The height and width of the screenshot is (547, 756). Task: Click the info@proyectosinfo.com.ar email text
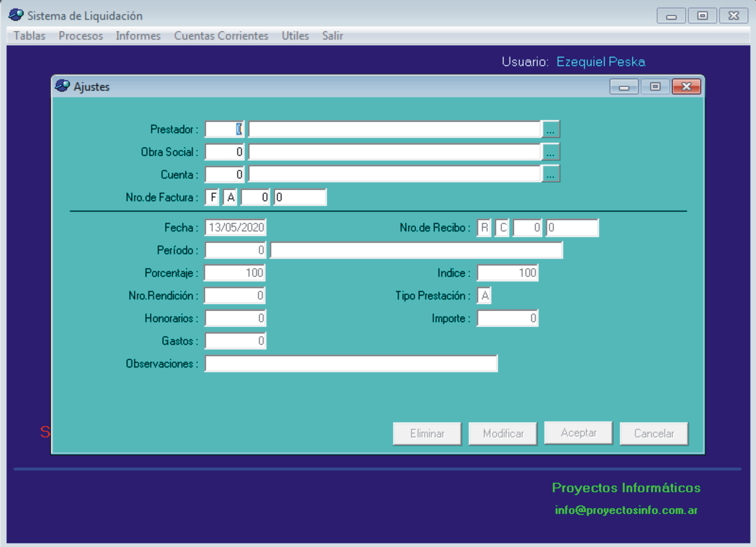click(x=626, y=510)
